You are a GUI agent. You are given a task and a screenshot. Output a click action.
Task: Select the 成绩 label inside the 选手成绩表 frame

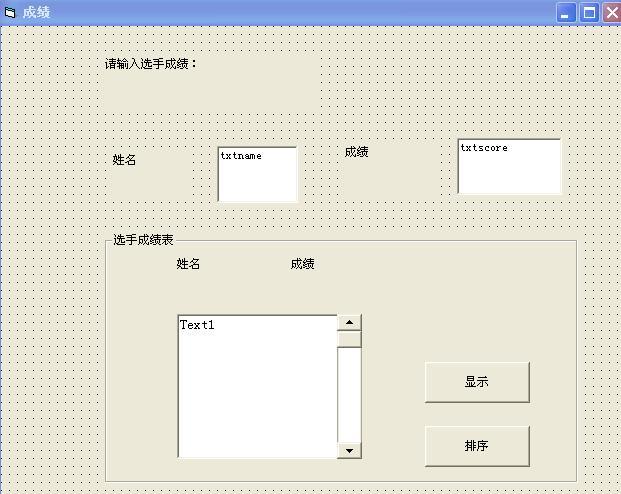(x=303, y=263)
